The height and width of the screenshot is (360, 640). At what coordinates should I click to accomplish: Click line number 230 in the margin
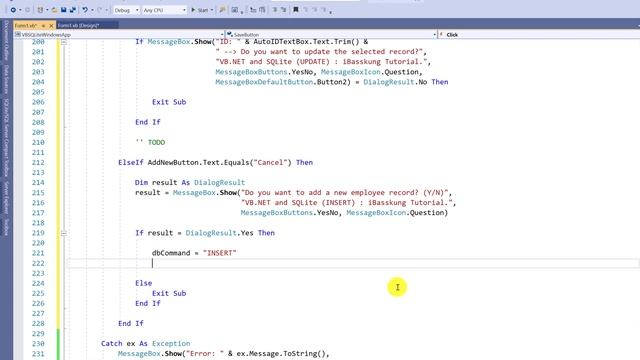pos(38,344)
